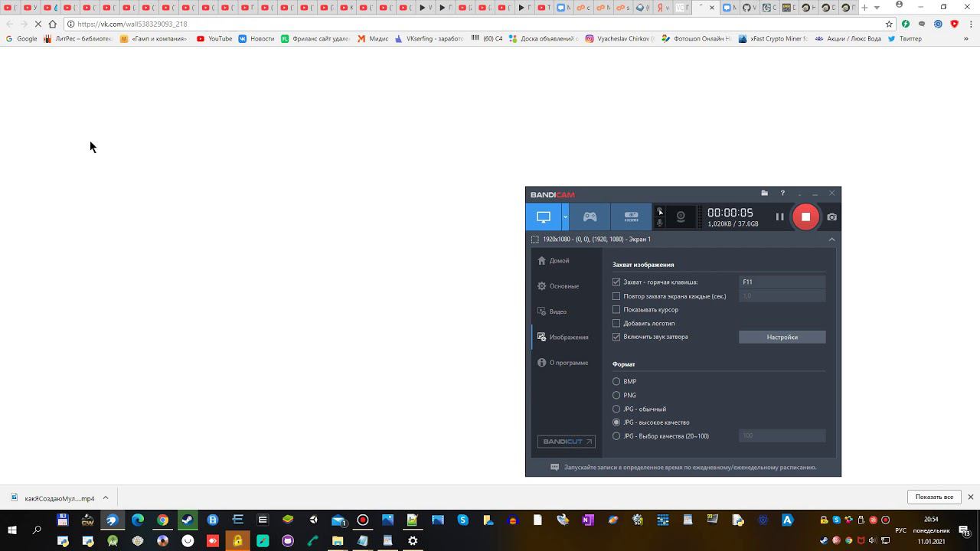980x551 pixels.
Task: Open Bandicam icon in taskbar
Action: [363, 520]
